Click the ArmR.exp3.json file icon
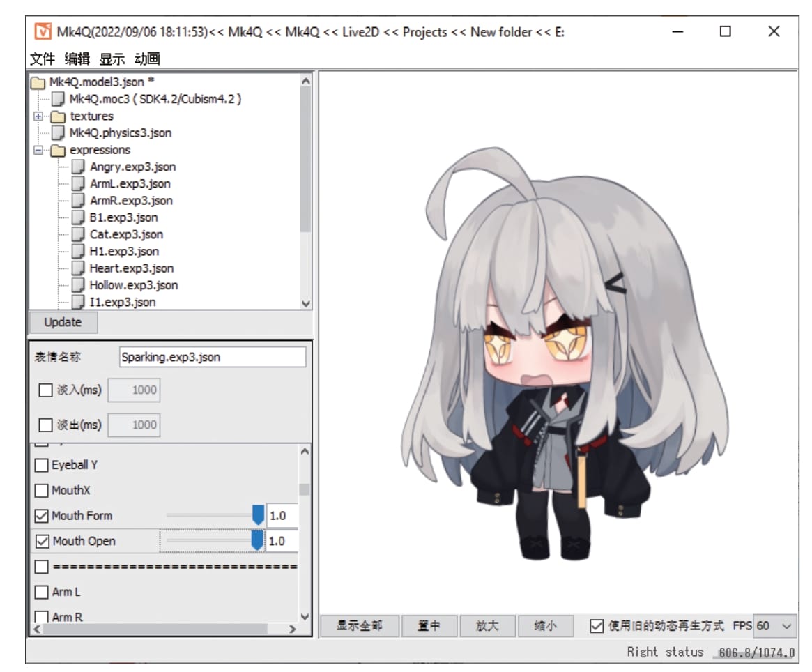The width and height of the screenshot is (812, 672). click(77, 201)
